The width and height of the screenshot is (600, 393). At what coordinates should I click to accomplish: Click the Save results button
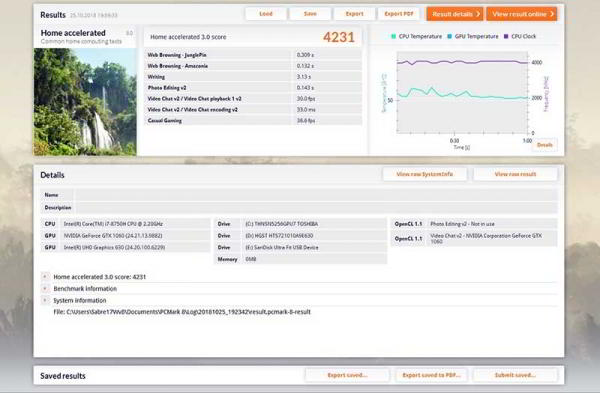pyautogui.click(x=310, y=14)
